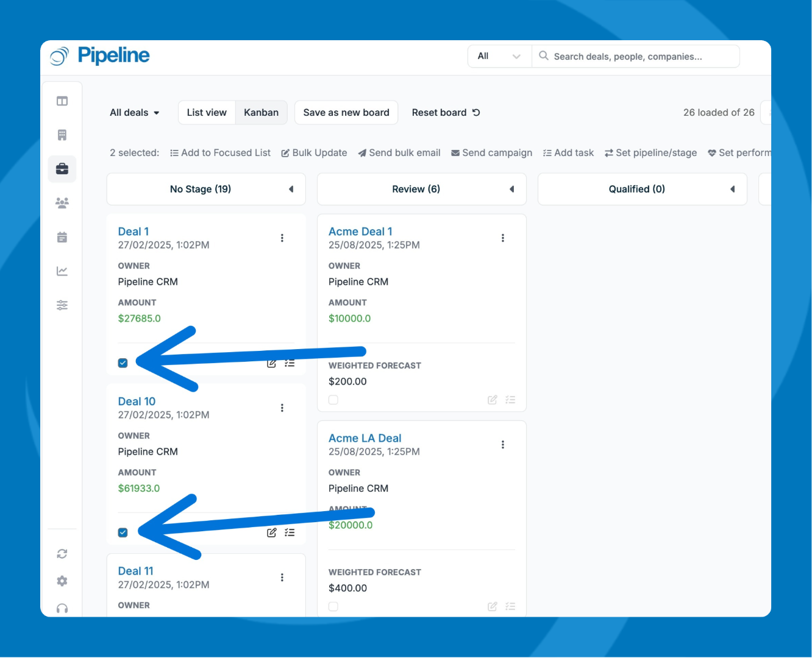Open Deal 11 three-dot menu

coord(282,578)
